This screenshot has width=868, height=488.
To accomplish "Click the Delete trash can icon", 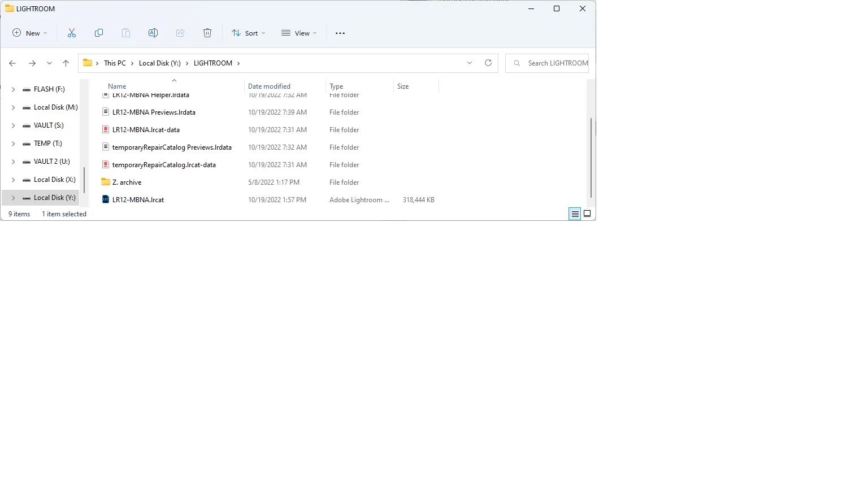I will [207, 33].
